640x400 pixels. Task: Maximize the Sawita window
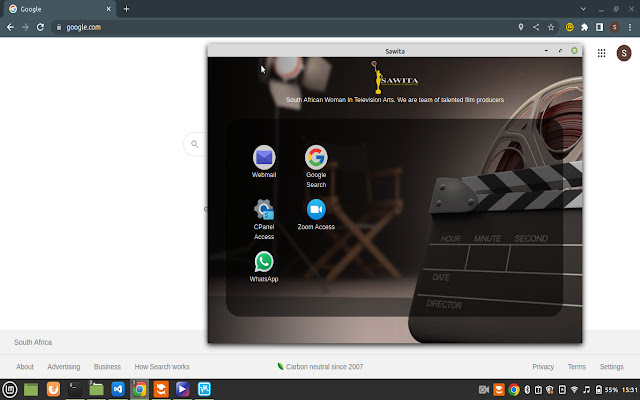click(x=560, y=51)
